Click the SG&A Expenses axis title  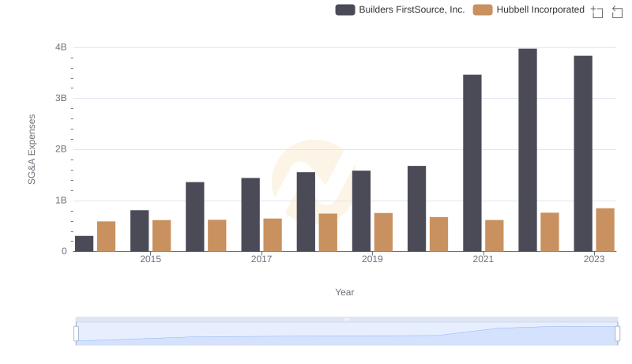pos(32,149)
